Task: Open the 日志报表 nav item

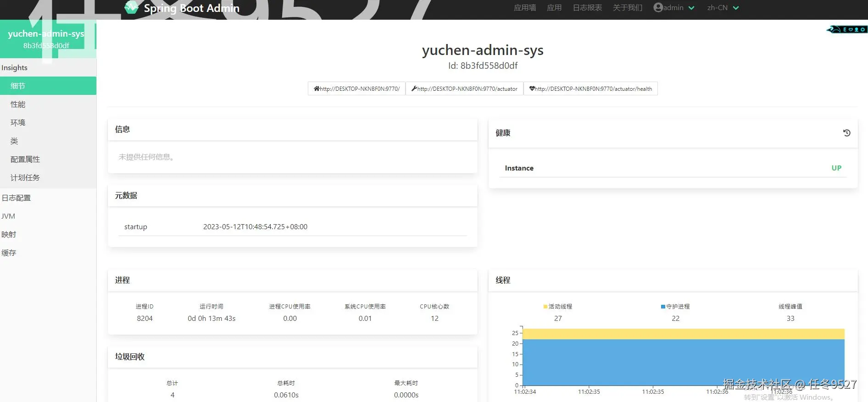Action: point(587,7)
